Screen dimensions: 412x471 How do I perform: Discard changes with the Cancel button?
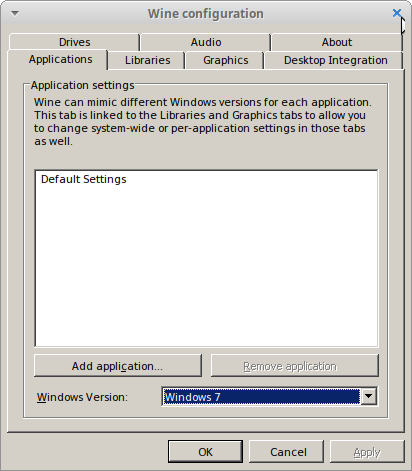coord(287,452)
